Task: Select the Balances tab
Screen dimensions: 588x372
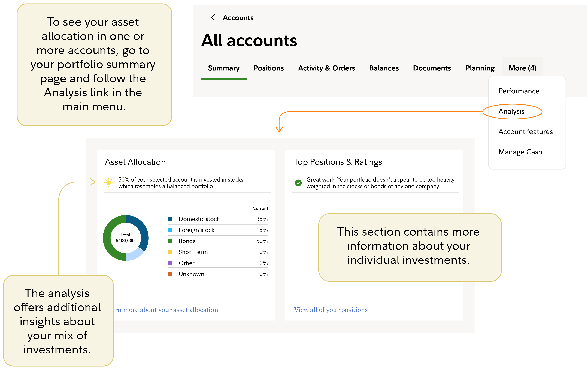Action: pyautogui.click(x=384, y=68)
